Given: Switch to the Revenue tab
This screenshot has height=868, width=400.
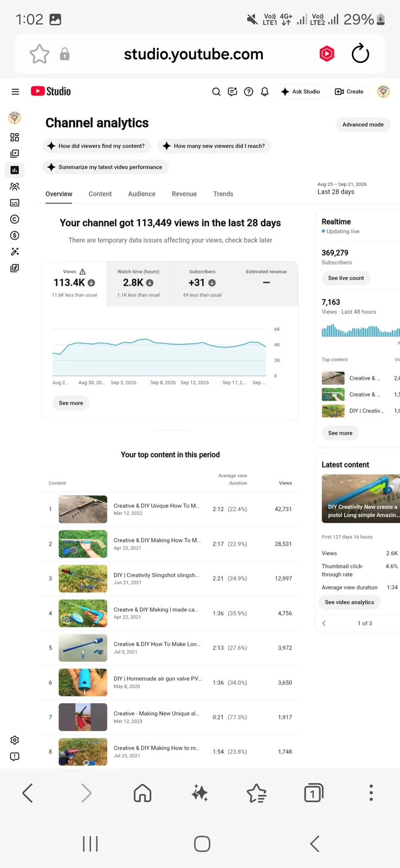Looking at the screenshot, I should pos(184,194).
